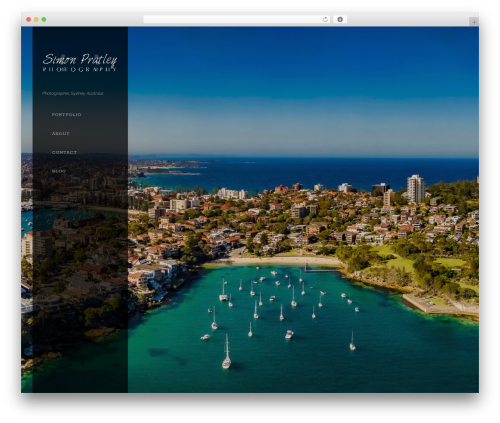Image resolution: width=500 pixels, height=423 pixels.
Task: Open the Blog menu item
Action: [x=59, y=171]
